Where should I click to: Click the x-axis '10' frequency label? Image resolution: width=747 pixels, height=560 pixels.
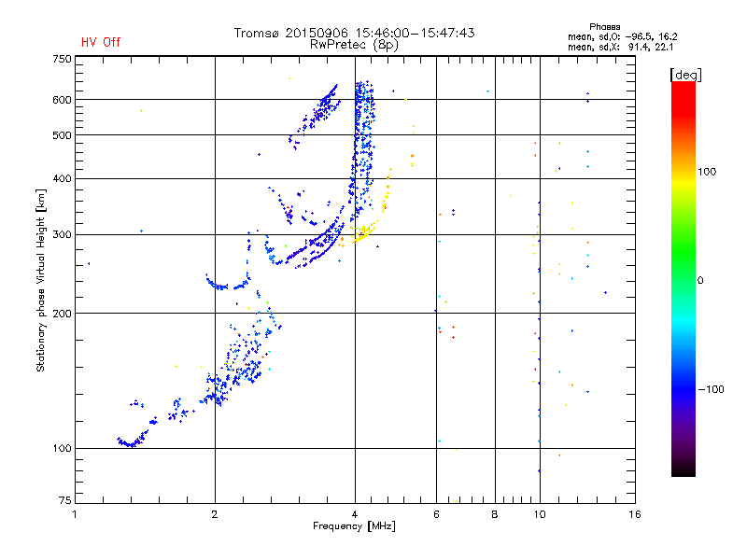(x=540, y=514)
